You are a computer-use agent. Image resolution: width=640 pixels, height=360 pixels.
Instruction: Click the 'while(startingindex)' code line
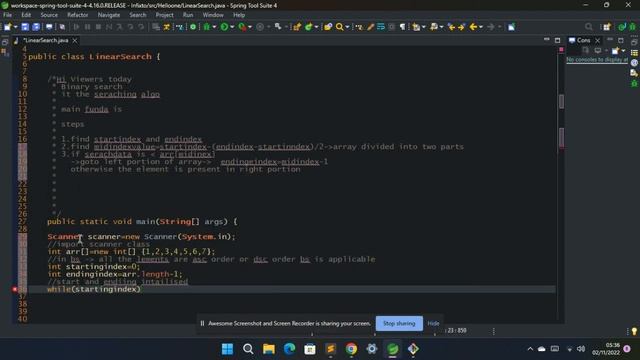coord(94,289)
